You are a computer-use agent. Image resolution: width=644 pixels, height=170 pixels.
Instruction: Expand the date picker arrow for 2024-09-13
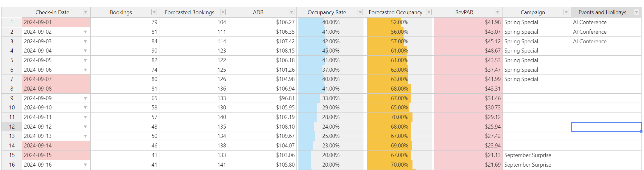pos(85,136)
